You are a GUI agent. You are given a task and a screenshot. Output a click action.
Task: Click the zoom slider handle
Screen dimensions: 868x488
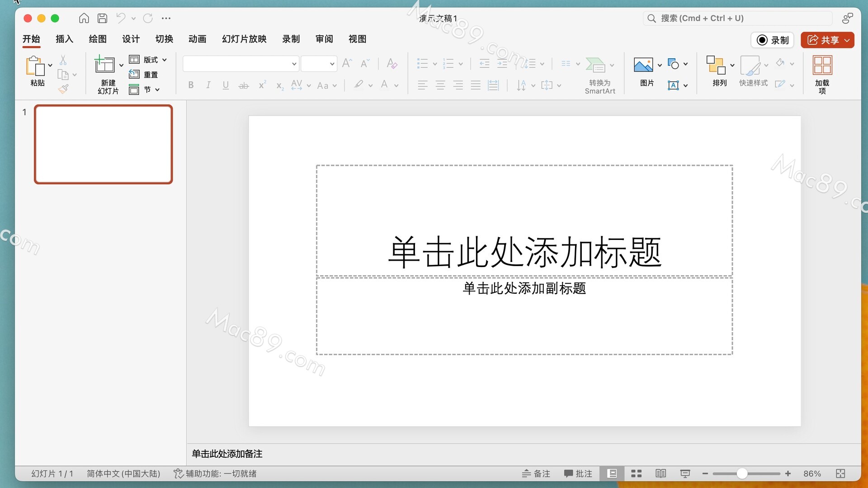pyautogui.click(x=742, y=474)
